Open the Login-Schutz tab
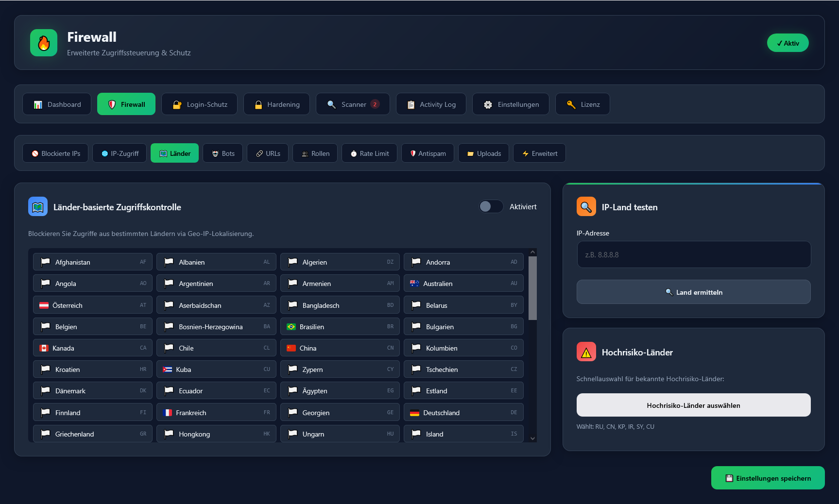The height and width of the screenshot is (504, 839). click(x=199, y=104)
